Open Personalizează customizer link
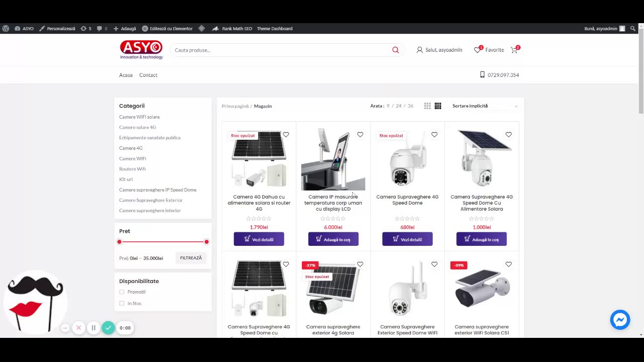The image size is (644, 362). (x=57, y=29)
